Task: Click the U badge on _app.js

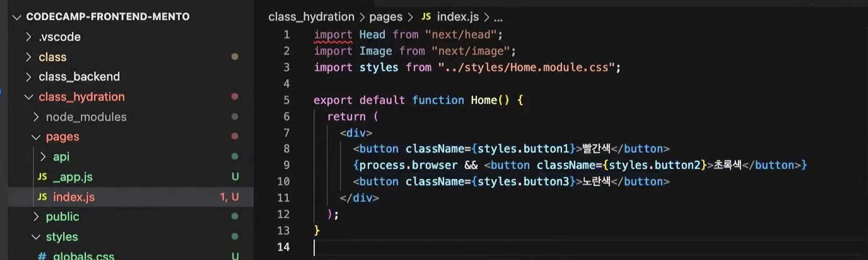Action: tap(235, 177)
